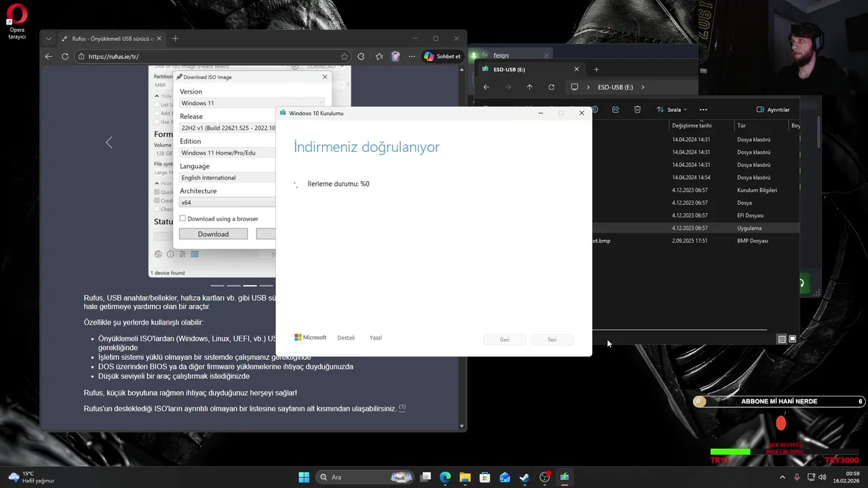
Task: Switch Explorer to details view icon
Action: pyautogui.click(x=782, y=339)
